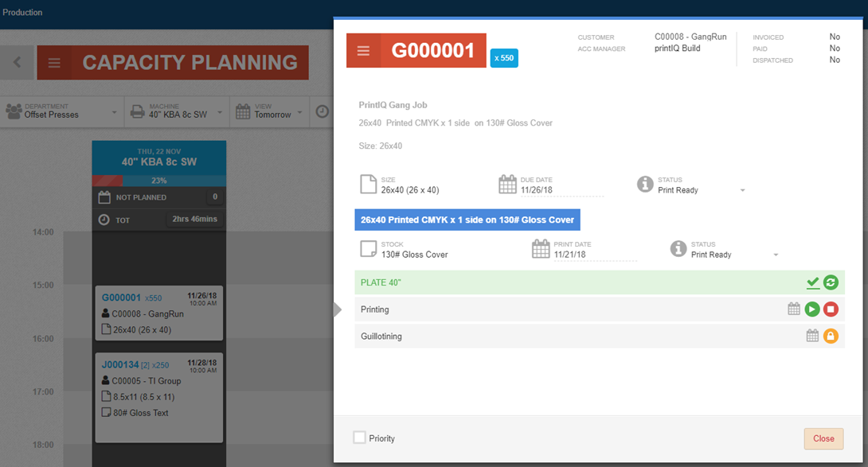Click the Size page icon

pyautogui.click(x=368, y=185)
